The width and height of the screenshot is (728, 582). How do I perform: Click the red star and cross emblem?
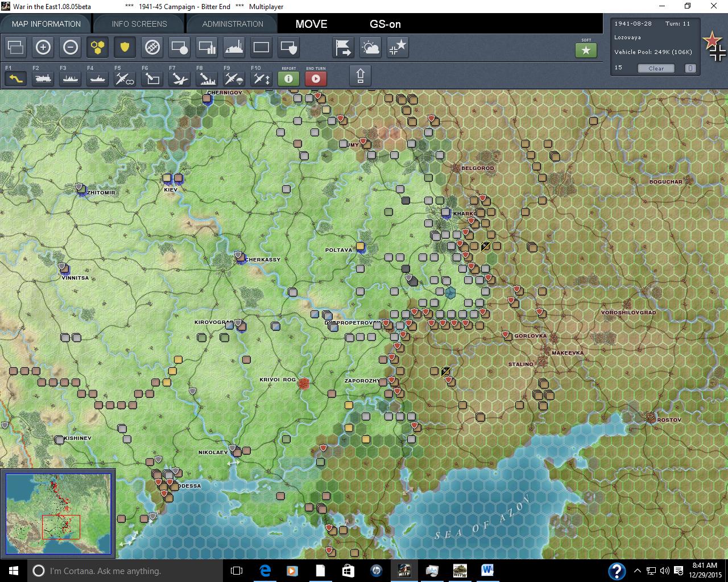[x=714, y=47]
